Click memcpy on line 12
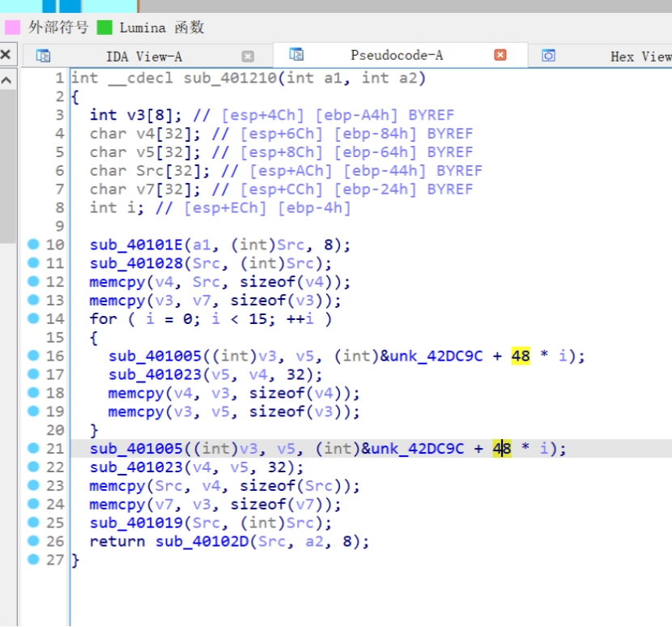 (117, 282)
